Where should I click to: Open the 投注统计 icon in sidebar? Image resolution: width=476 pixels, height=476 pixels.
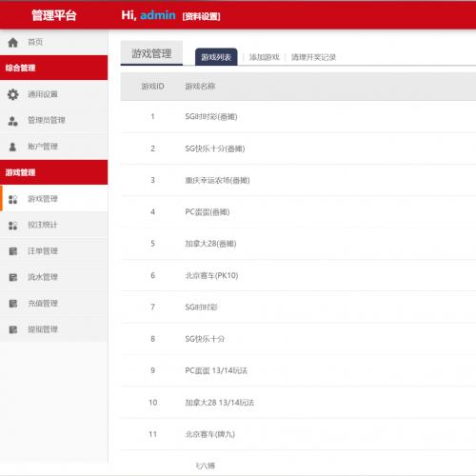[13, 225]
